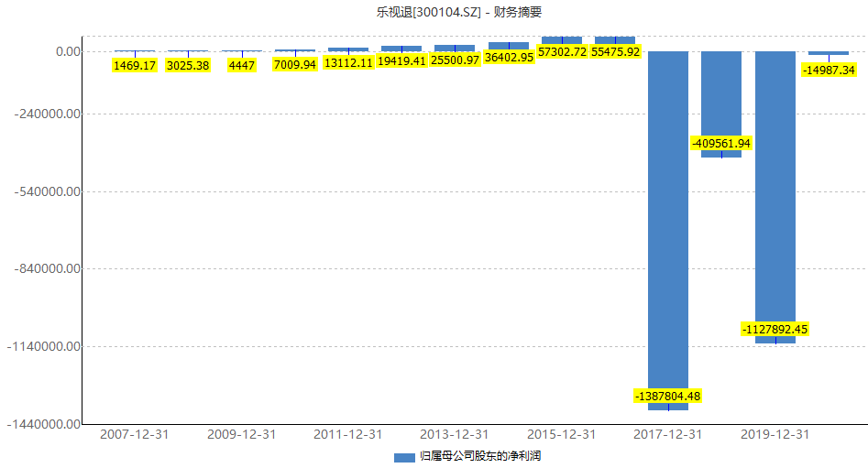Click the chart title 乐视退[300104.SZ] - 财务摘要

[459, 12]
